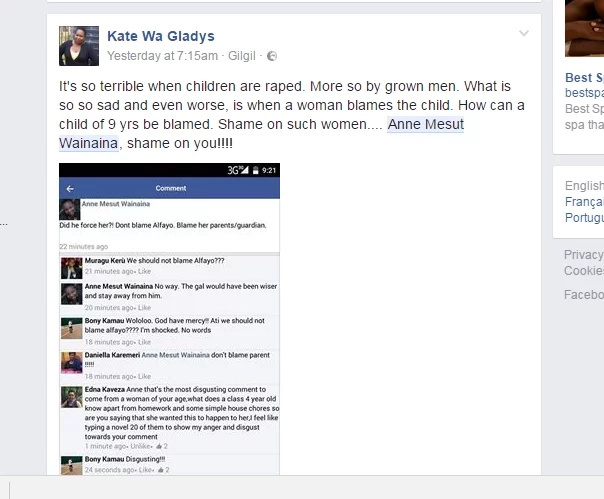604x499 pixels.
Task: Switch language to Français
Action: [584, 202]
